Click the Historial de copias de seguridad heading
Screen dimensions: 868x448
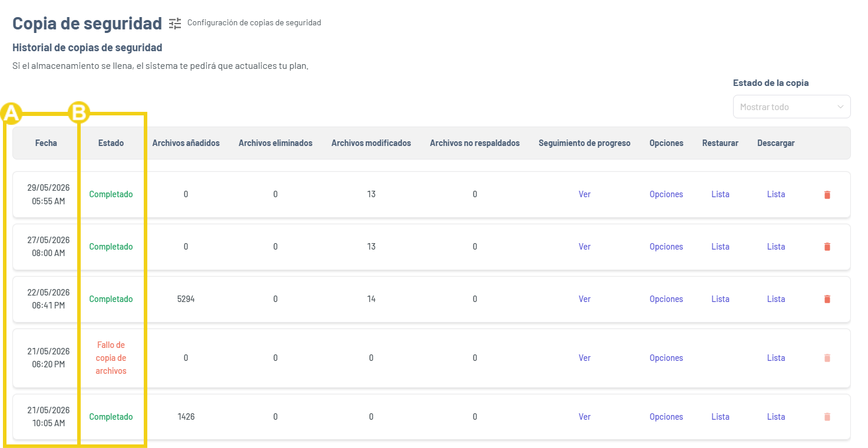pyautogui.click(x=87, y=48)
